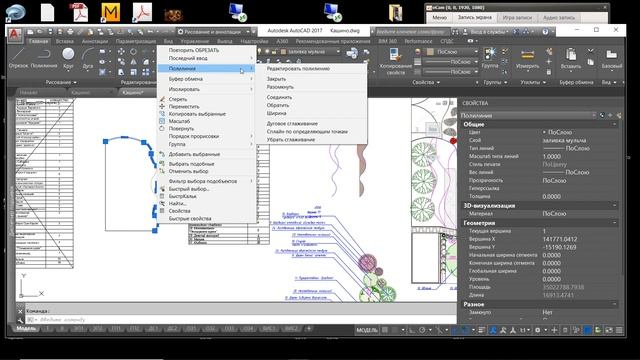Open the AutoCAD application menu button
Image resolution: width=640 pixels, height=360 pixels.
[x=15, y=34]
